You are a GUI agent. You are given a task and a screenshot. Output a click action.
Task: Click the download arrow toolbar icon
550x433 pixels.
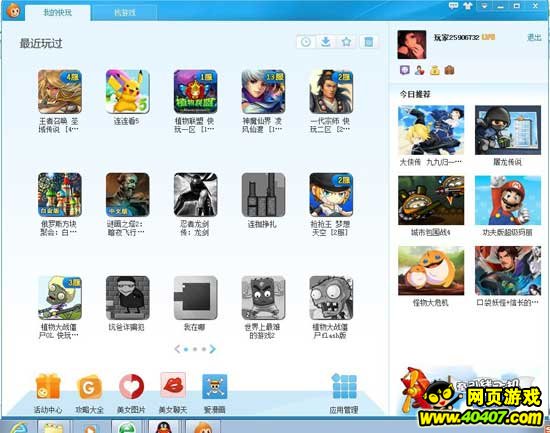tap(326, 42)
